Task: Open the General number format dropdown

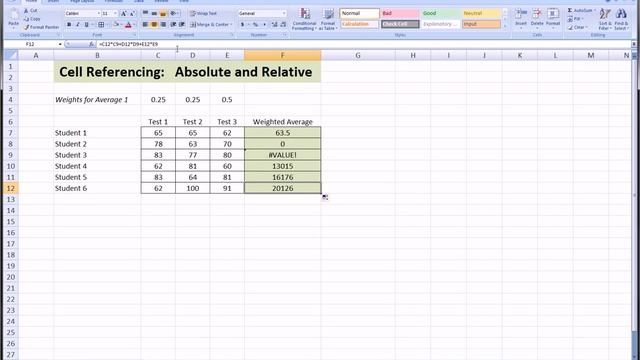Action: (x=284, y=13)
